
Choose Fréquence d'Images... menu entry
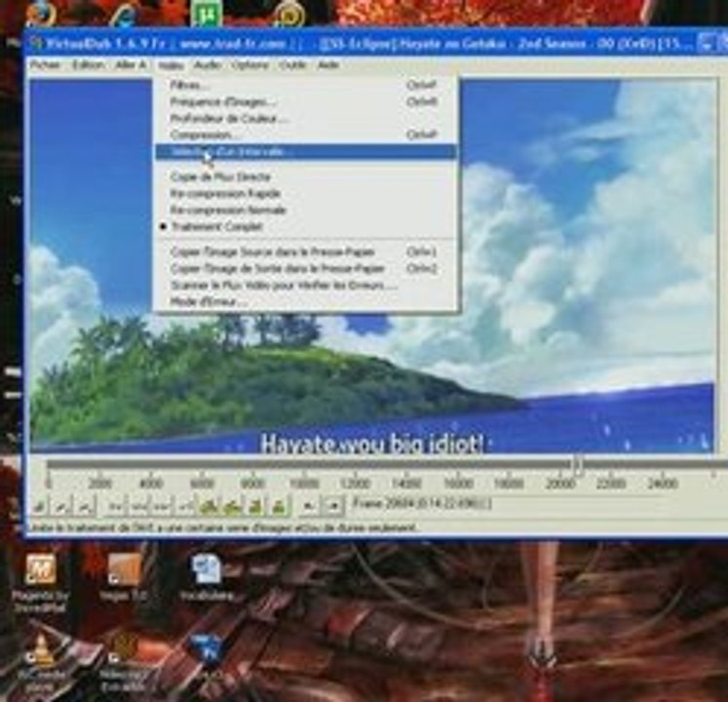coord(306,101)
